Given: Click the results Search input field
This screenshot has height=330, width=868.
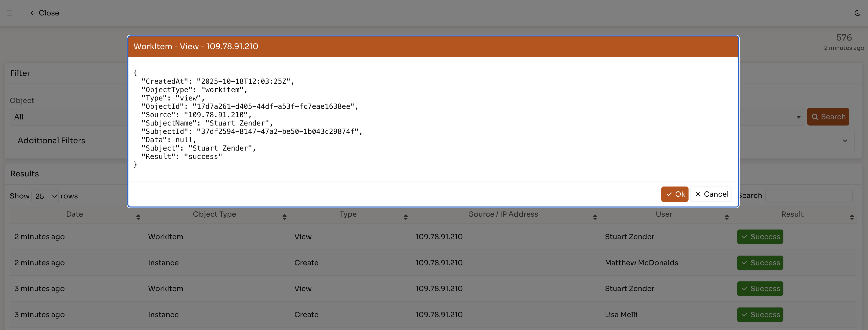Looking at the screenshot, I should pos(808,196).
